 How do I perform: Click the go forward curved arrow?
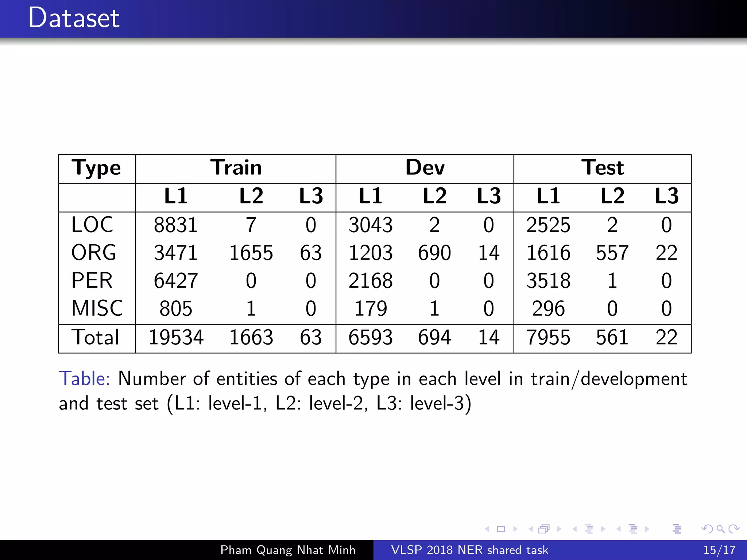(734, 529)
